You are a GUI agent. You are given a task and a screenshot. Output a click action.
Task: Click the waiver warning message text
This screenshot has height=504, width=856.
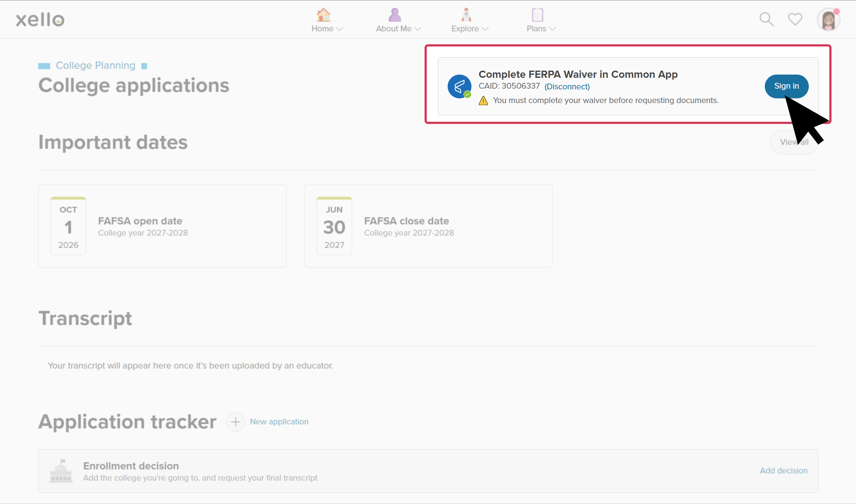tap(606, 101)
